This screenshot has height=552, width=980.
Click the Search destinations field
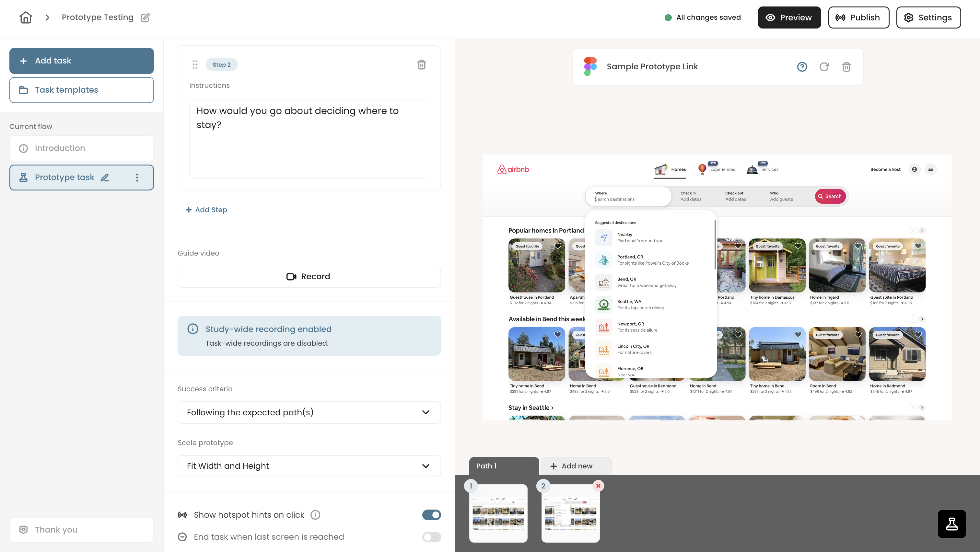(x=628, y=197)
